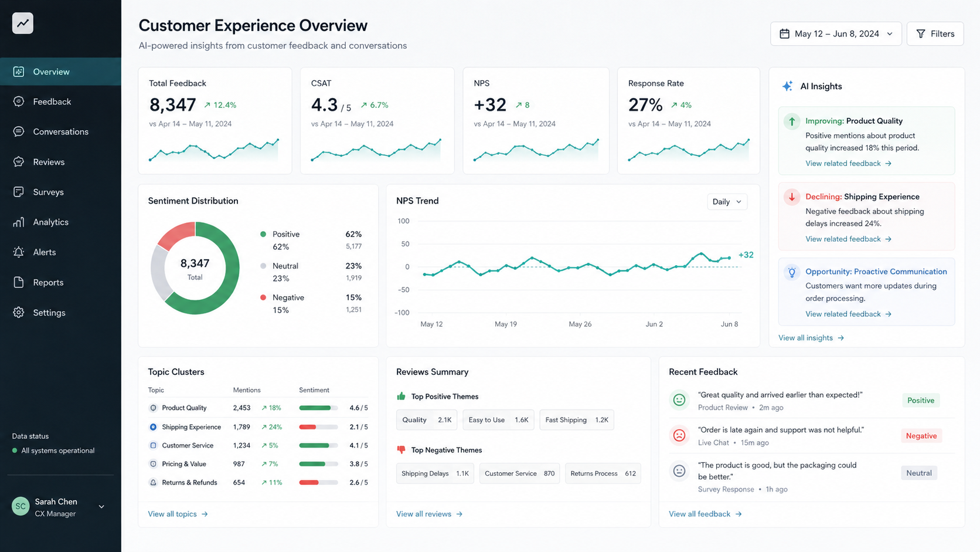Click the Alerts bell icon
The width and height of the screenshot is (980, 552).
pos(19,252)
